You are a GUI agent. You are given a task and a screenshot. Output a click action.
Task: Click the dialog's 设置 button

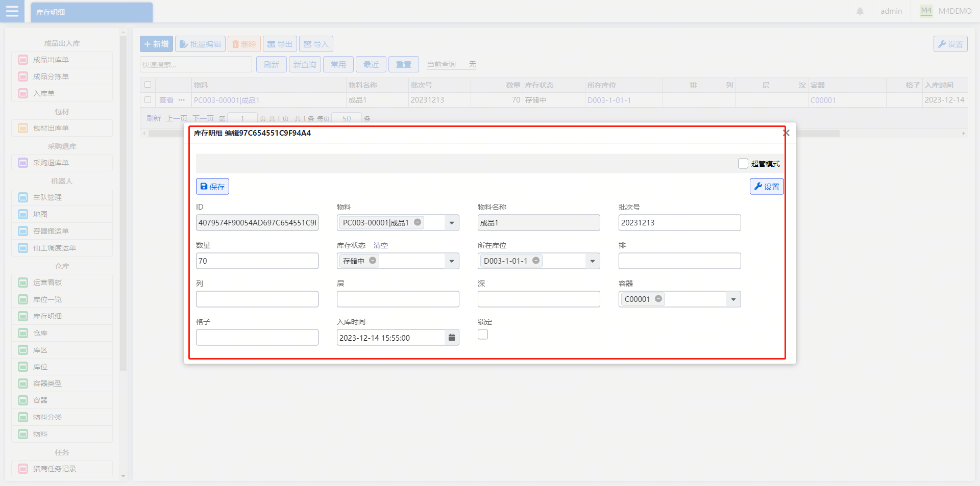tap(767, 187)
